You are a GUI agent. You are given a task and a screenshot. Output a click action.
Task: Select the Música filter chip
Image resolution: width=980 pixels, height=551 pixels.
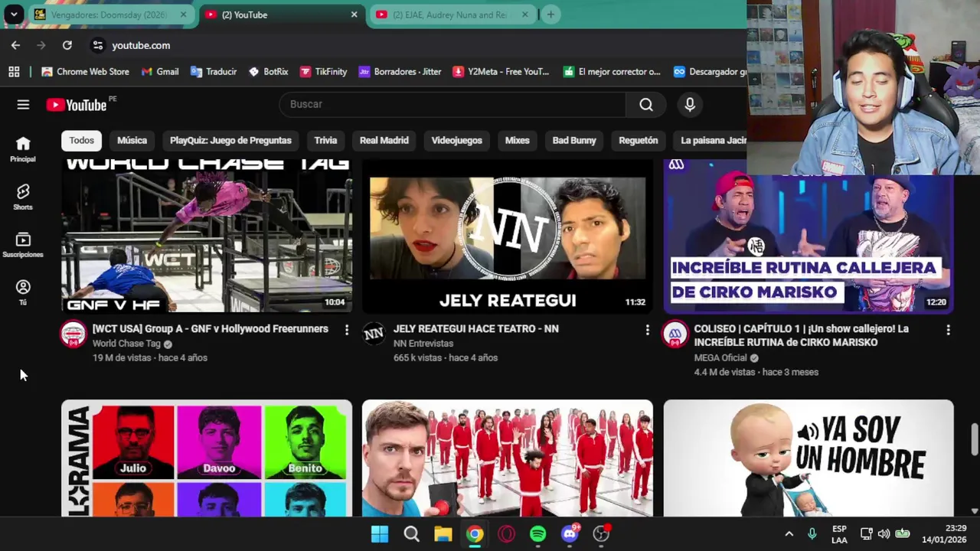[x=132, y=140]
